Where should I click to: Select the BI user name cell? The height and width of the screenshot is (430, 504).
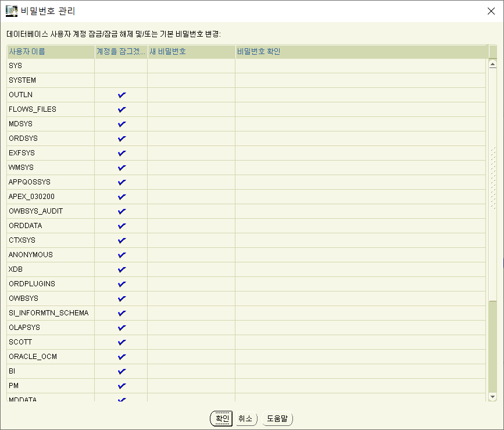pos(51,371)
